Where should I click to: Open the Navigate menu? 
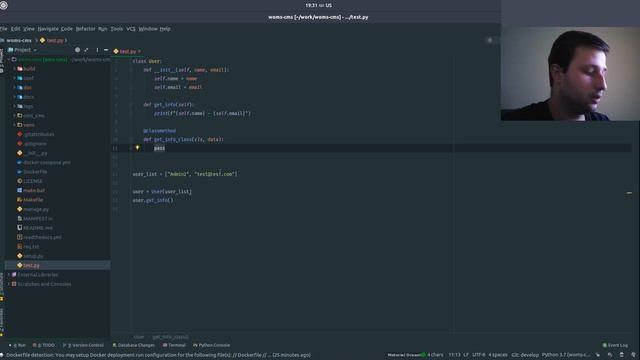(48, 29)
